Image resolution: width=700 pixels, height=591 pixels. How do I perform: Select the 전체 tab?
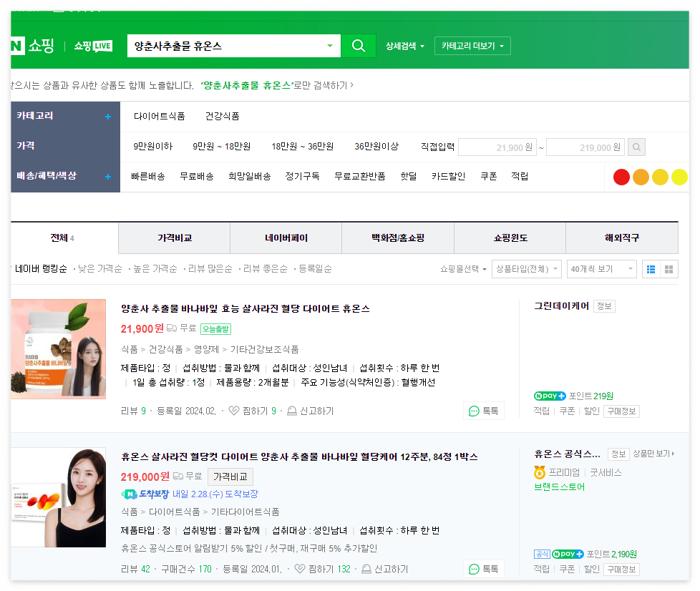pyautogui.click(x=62, y=238)
